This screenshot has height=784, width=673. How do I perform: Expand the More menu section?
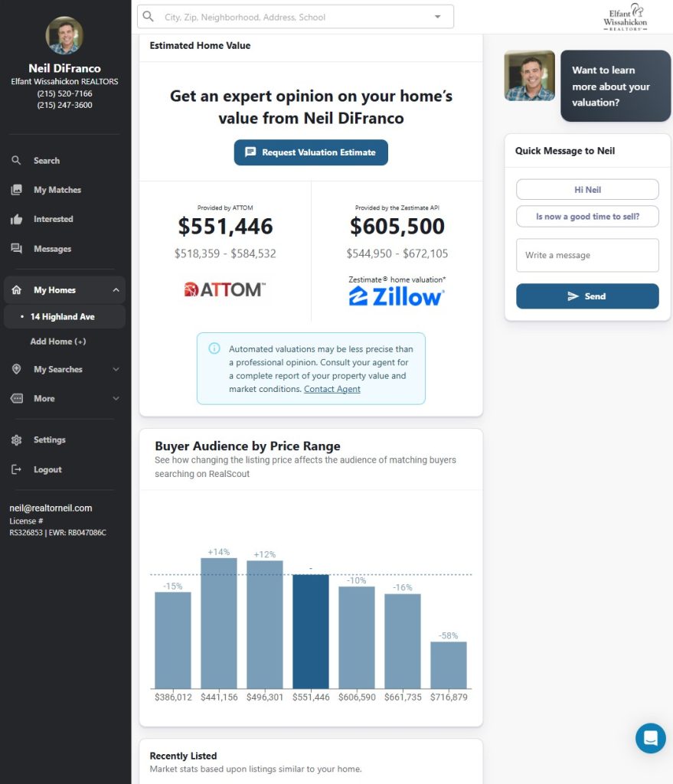tap(116, 398)
